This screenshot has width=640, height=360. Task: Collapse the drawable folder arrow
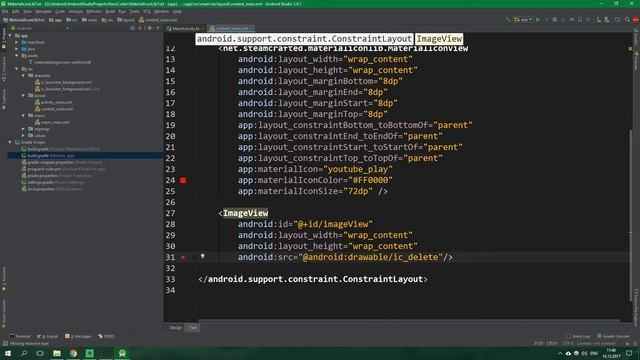(23, 76)
